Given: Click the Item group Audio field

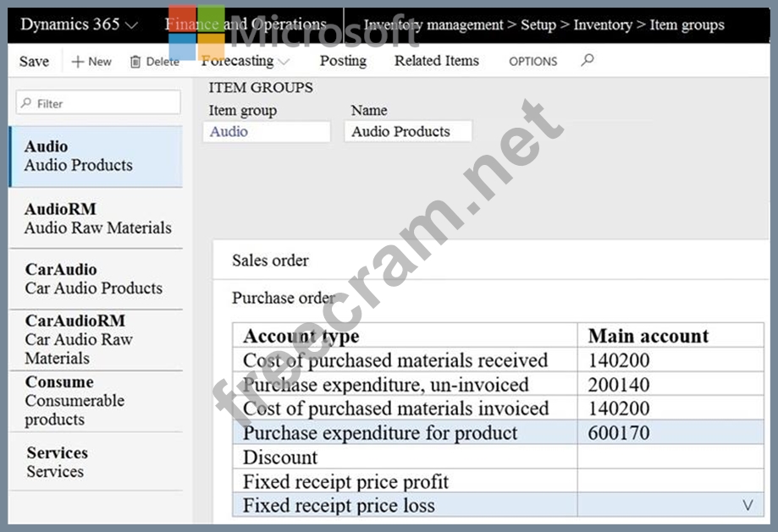Looking at the screenshot, I should [x=266, y=132].
